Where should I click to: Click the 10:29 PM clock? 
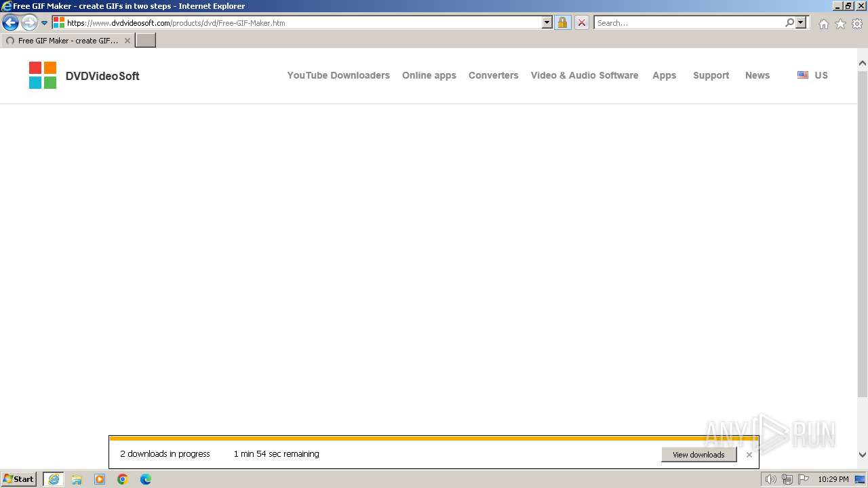pyautogui.click(x=833, y=479)
